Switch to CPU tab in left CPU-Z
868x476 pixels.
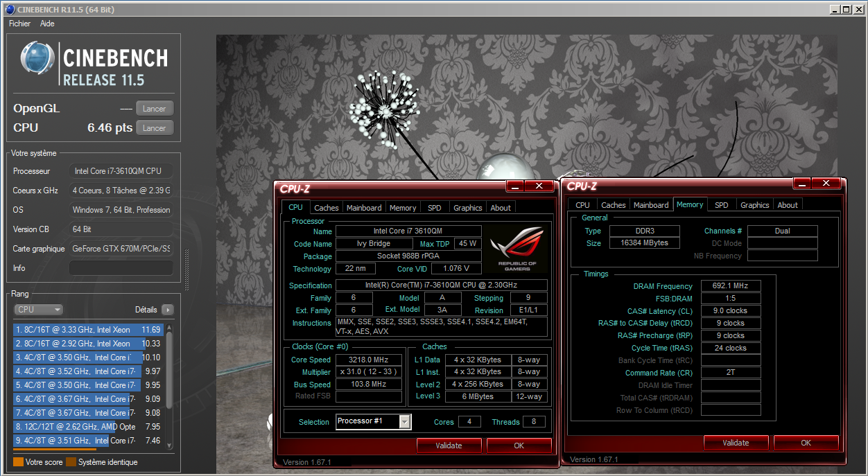pyautogui.click(x=295, y=207)
